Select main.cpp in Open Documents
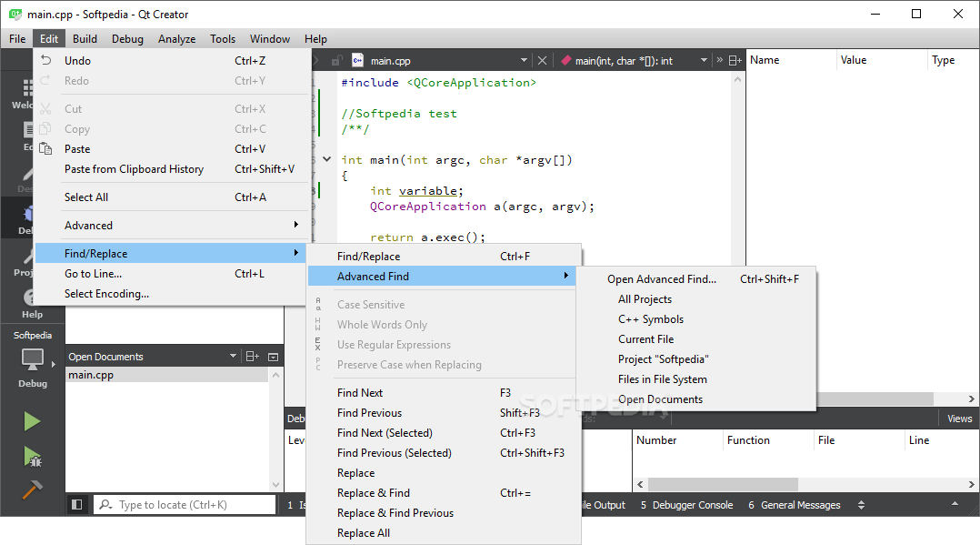 pyautogui.click(x=167, y=374)
